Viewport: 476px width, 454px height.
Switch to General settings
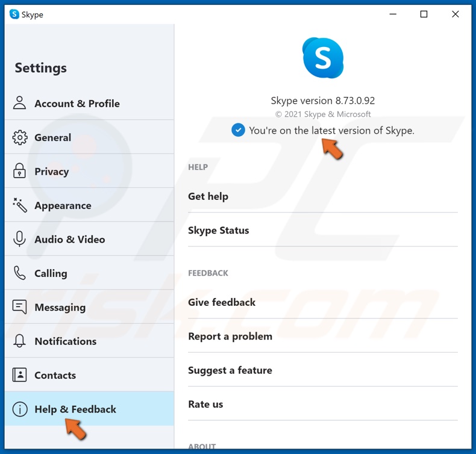(x=89, y=137)
